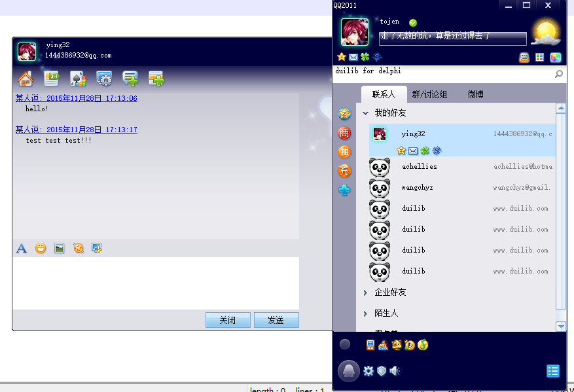This screenshot has height=392, width=574.
Task: Open message link dated 17:13:17
Action: pyautogui.click(x=76, y=130)
